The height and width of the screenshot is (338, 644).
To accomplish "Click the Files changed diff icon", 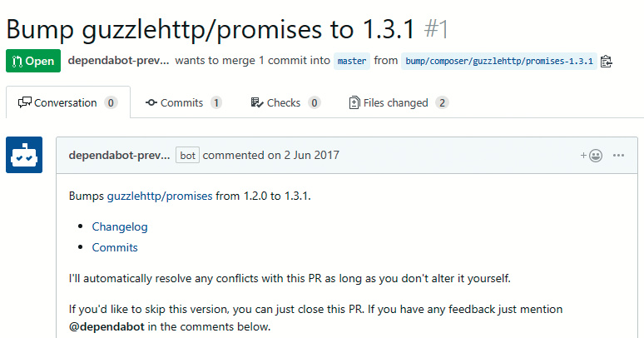I will (x=354, y=103).
